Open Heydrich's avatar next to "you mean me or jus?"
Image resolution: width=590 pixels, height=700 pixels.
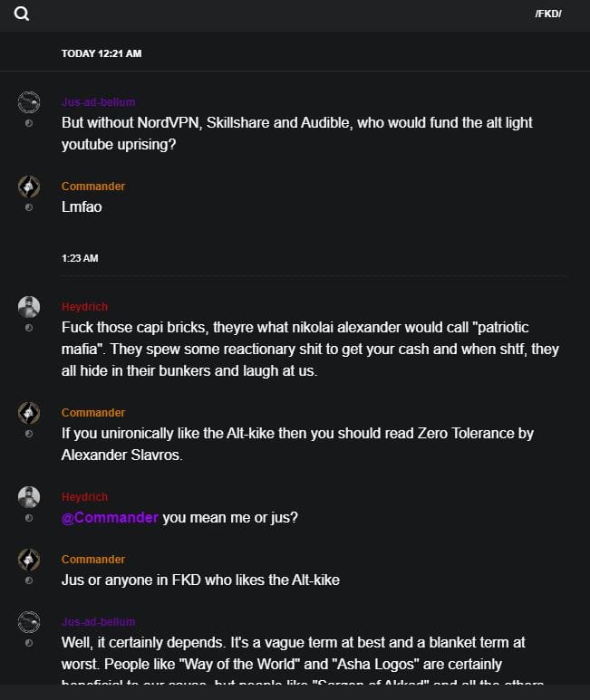coord(29,497)
